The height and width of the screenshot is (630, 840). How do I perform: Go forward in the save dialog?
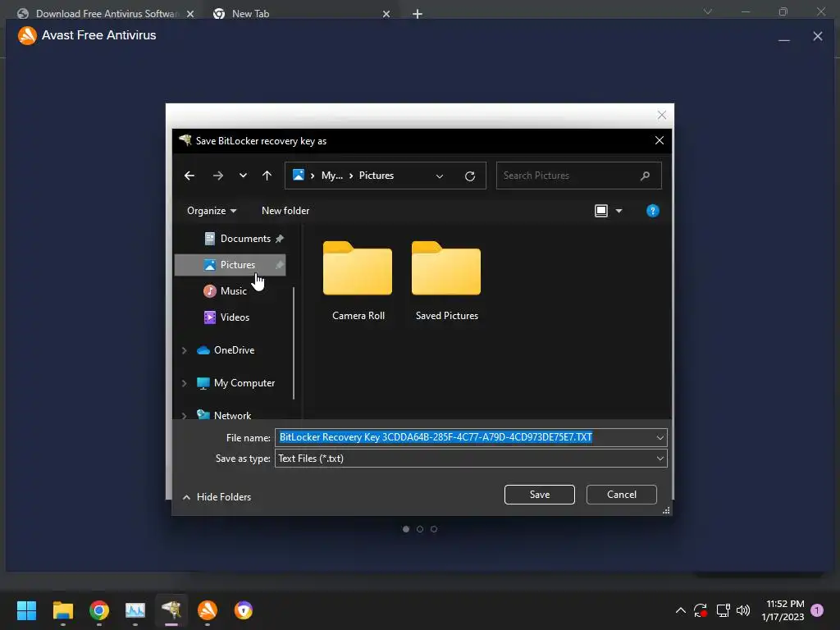pos(217,176)
